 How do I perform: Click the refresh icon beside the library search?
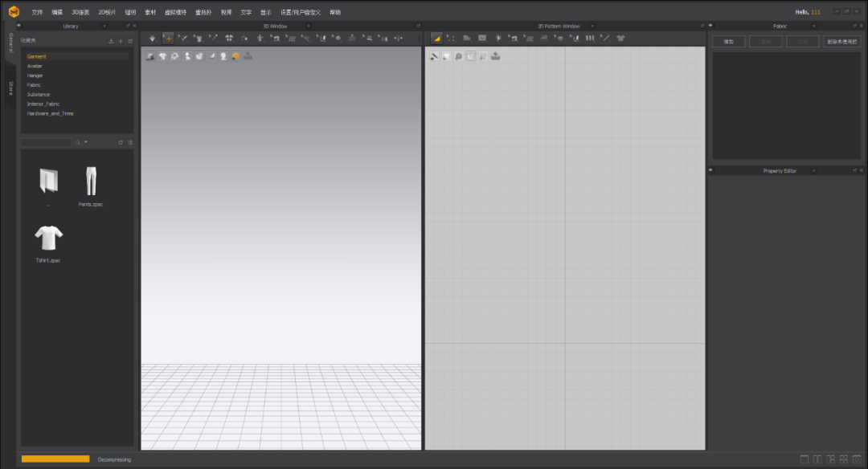(x=121, y=142)
